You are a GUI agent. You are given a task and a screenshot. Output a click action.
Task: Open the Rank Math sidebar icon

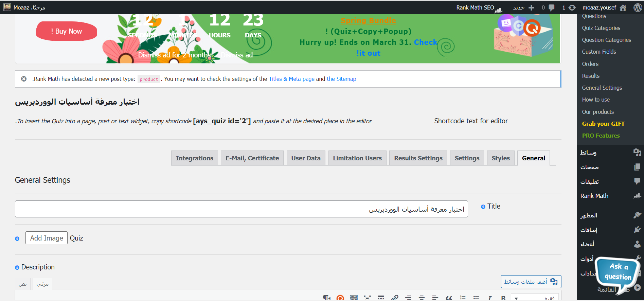637,196
